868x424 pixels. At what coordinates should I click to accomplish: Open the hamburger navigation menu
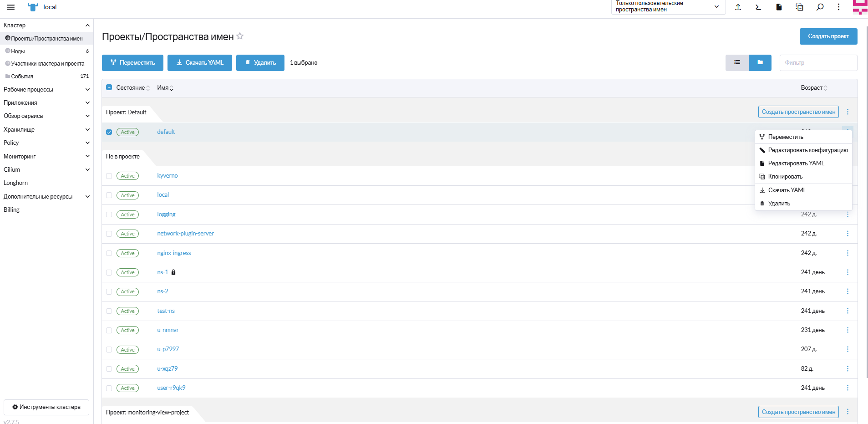(11, 7)
